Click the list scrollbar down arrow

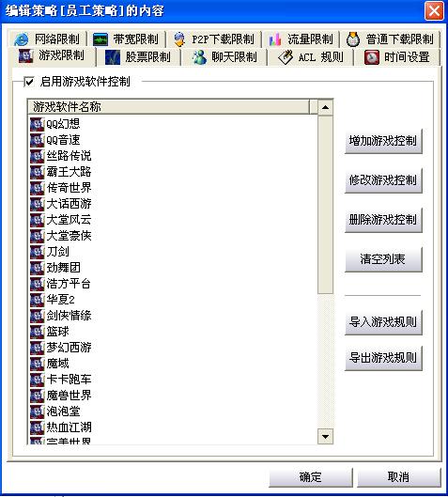325,437
